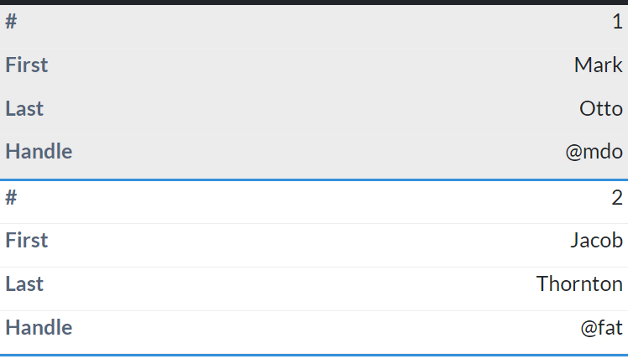
Task: Click the thin line between Jacob and Thornton rows
Action: point(314,267)
